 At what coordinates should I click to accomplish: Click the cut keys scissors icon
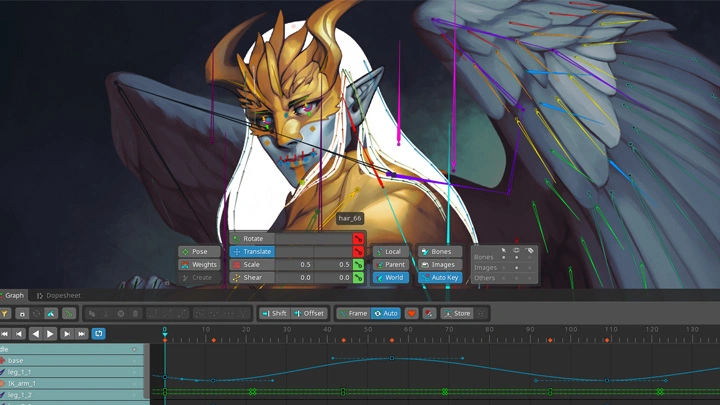coord(106,314)
